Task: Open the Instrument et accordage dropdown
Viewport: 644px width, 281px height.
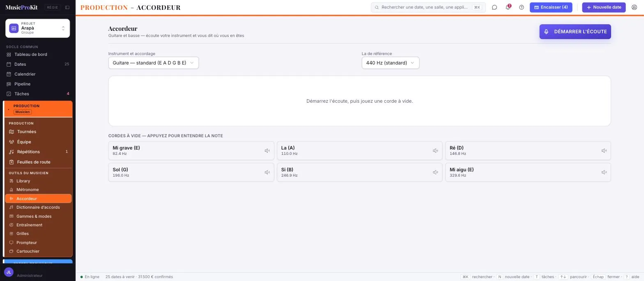Action: [154, 63]
